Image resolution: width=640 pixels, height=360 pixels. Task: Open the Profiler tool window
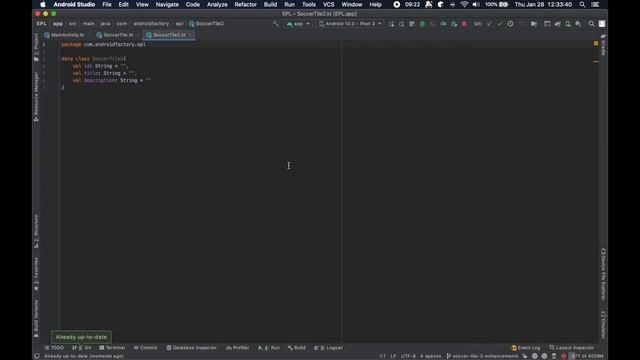pos(238,348)
